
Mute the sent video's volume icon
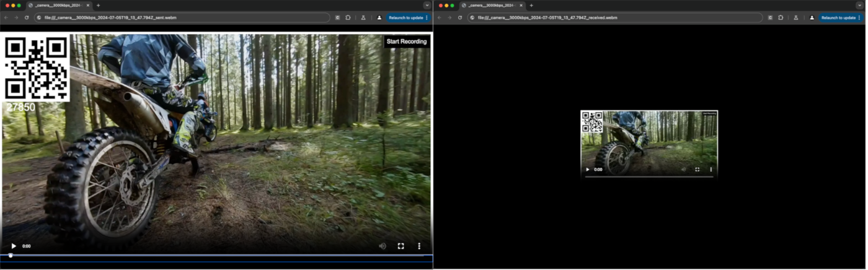tap(382, 246)
